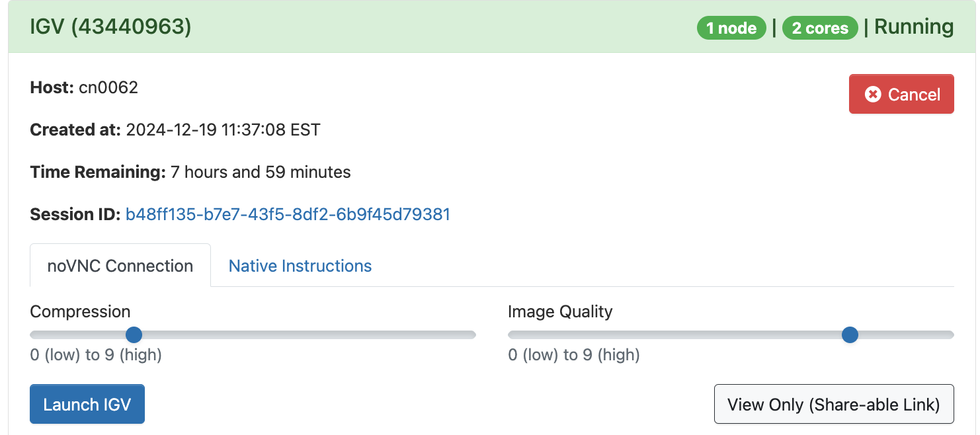Screen dimensions: 980x435
Task: Click the green 2 cores badge
Action: point(820,28)
